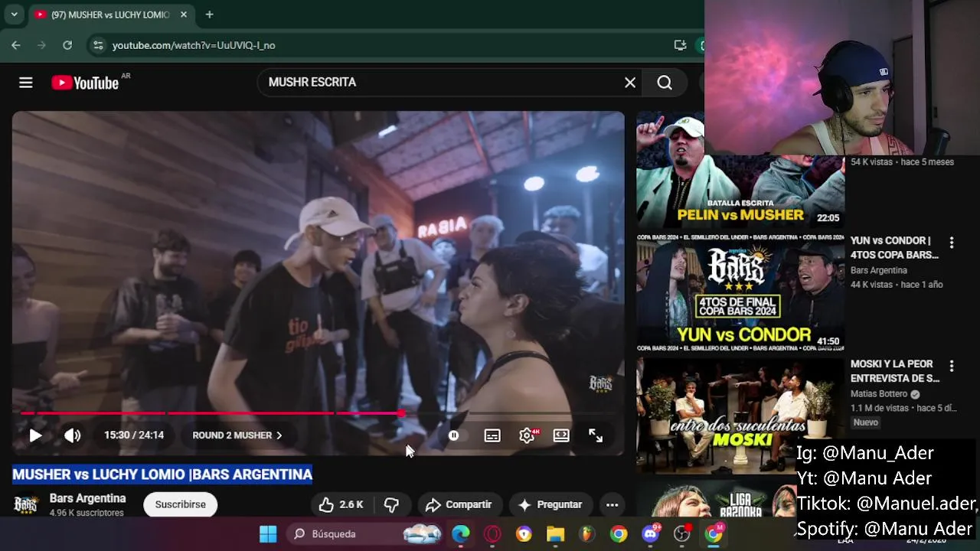
Task: Open the MOSKI entre dos suculentas thumbnail
Action: click(740, 416)
